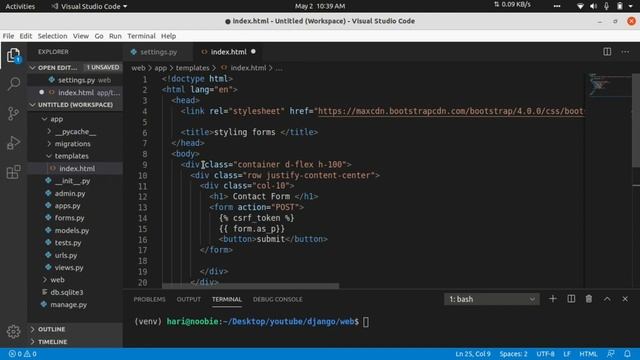
Task: Open urls.py in explorer
Action: pyautogui.click(x=75, y=255)
